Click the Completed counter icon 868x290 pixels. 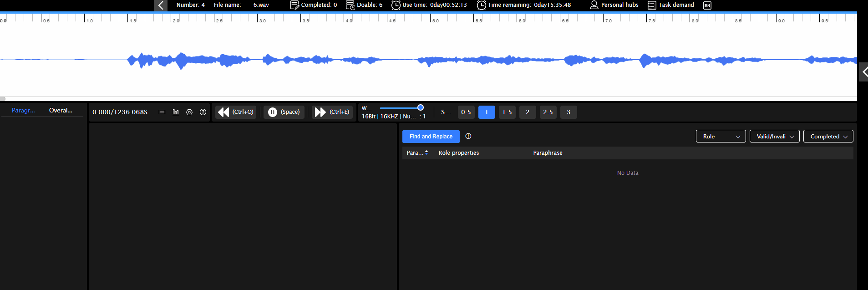[294, 5]
